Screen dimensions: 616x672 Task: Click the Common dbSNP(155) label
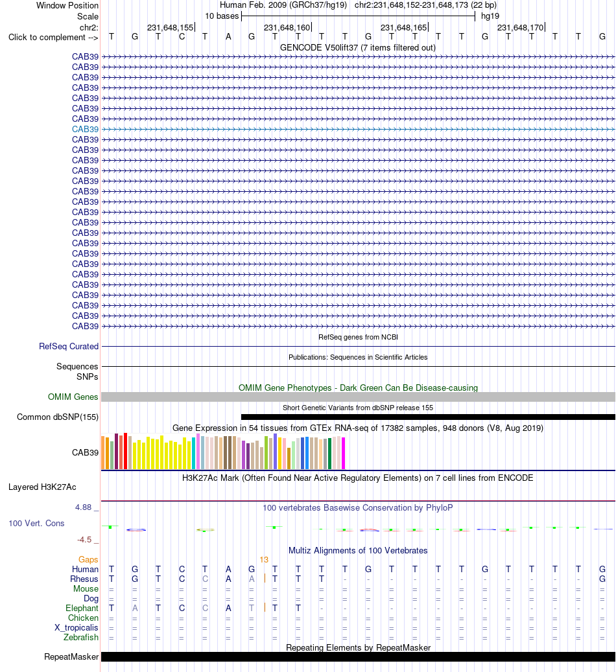[x=58, y=417]
